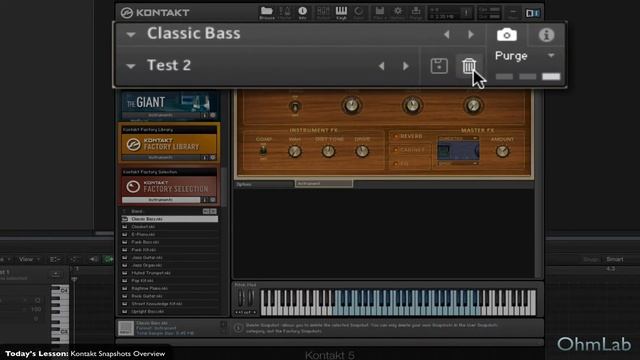
Task: Click the Instrument tab below the instrument
Action: pos(324,184)
